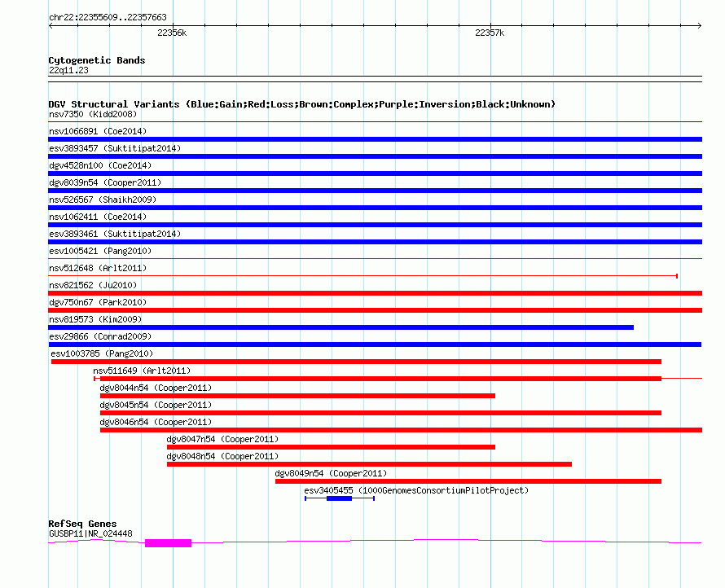Click the esv29866 (Conrad2009) blue bar

tap(375, 344)
